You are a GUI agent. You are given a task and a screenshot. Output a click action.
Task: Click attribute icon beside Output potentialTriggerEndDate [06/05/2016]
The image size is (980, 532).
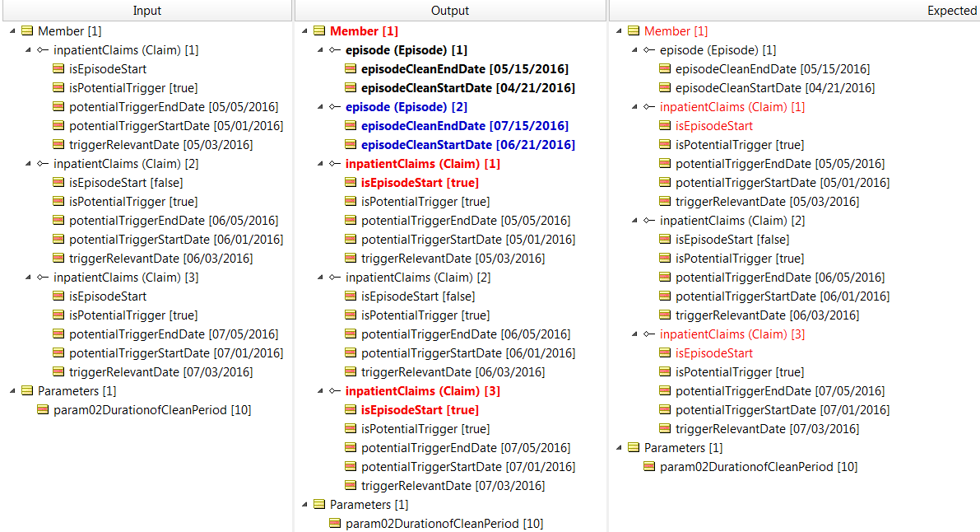point(350,334)
